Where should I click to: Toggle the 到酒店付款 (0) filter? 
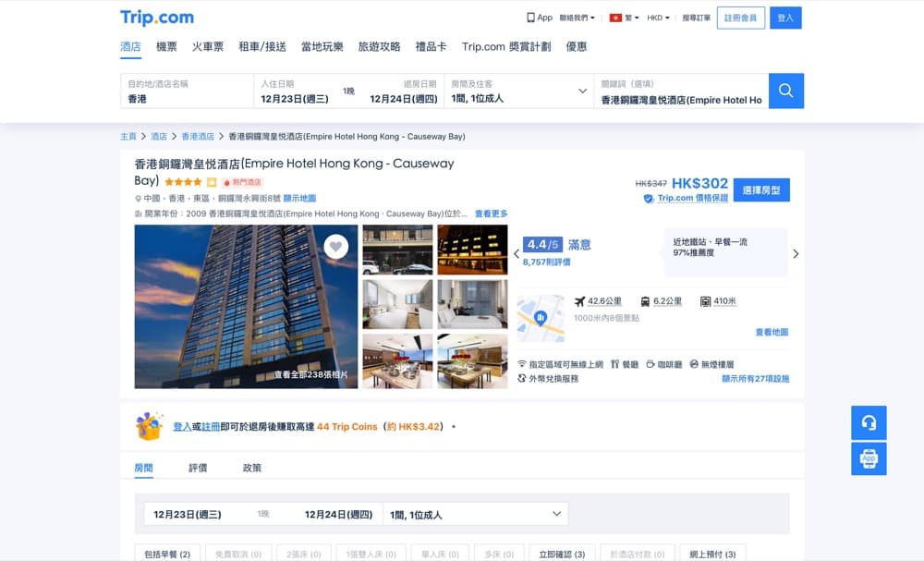pyautogui.click(x=637, y=554)
